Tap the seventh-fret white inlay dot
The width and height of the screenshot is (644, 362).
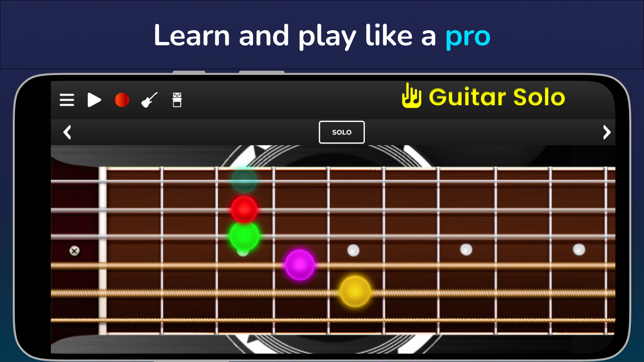coord(466,250)
